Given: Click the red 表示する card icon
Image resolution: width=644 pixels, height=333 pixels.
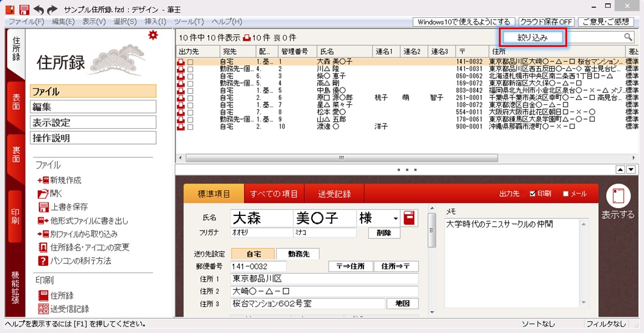Looking at the screenshot, I should [618, 196].
